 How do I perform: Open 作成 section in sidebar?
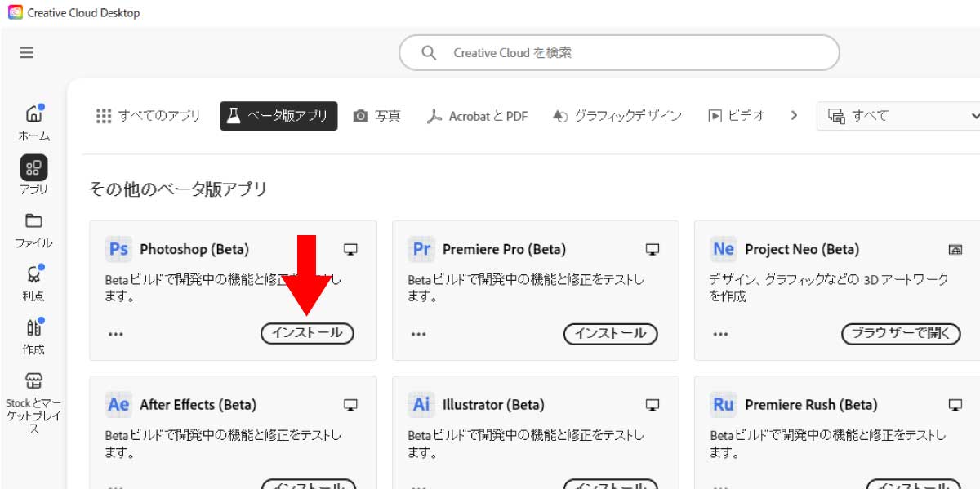click(33, 337)
